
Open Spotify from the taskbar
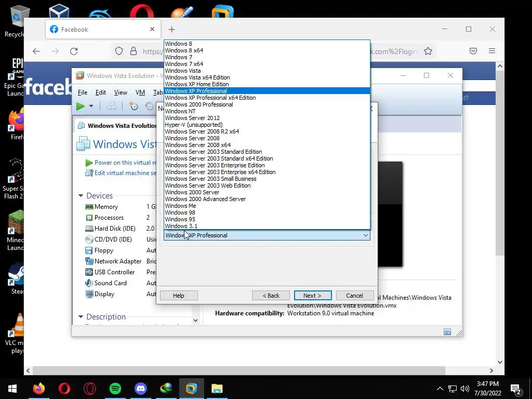pyautogui.click(x=115, y=389)
